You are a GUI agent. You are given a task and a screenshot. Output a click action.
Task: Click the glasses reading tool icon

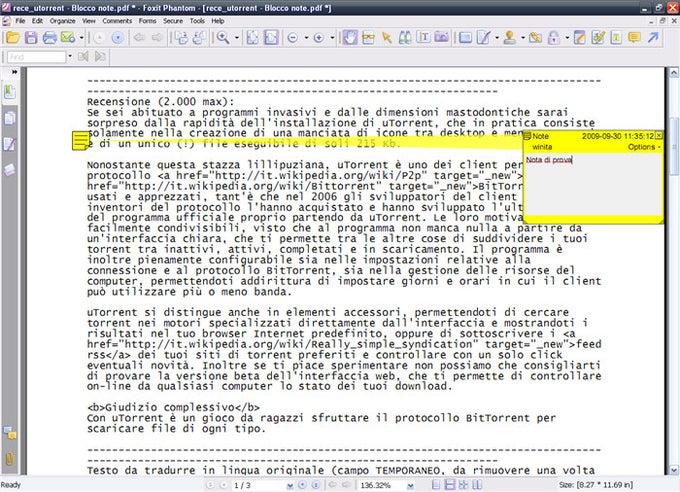coord(368,38)
